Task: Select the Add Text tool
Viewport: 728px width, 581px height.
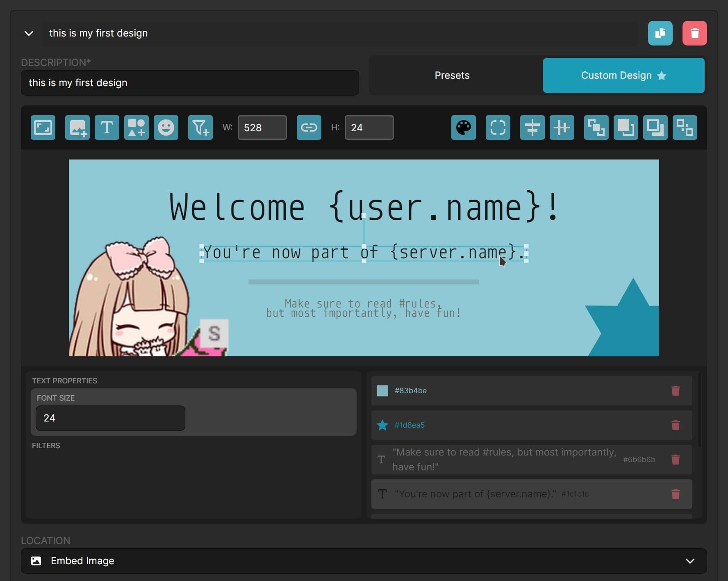Action: [x=107, y=128]
